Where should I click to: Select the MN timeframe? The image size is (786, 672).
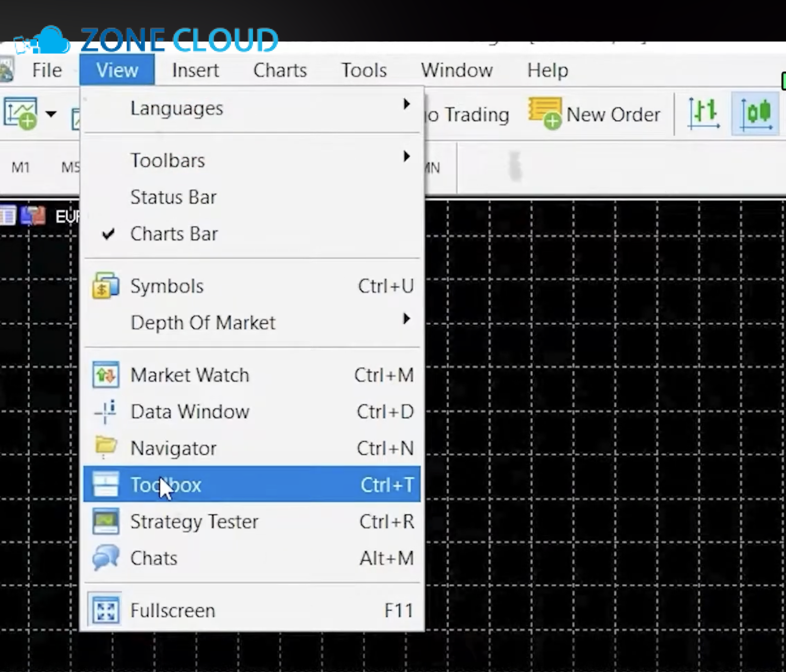433,168
